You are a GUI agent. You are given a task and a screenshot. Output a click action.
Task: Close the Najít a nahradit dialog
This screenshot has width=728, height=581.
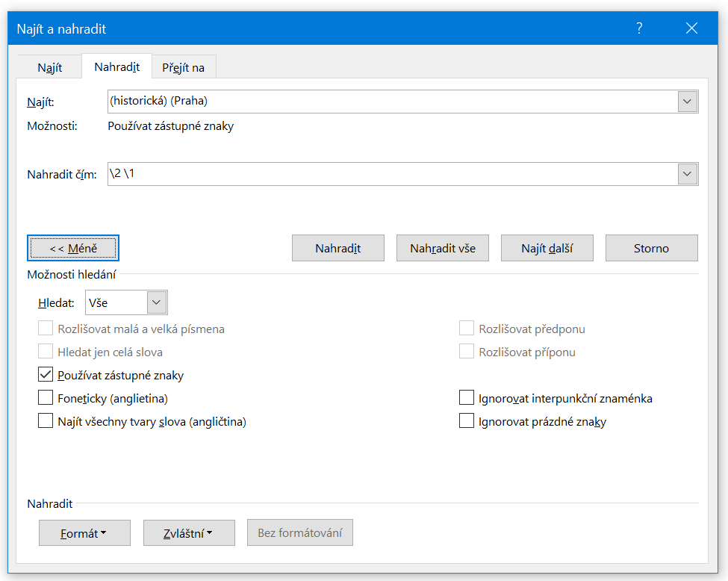pyautogui.click(x=691, y=28)
